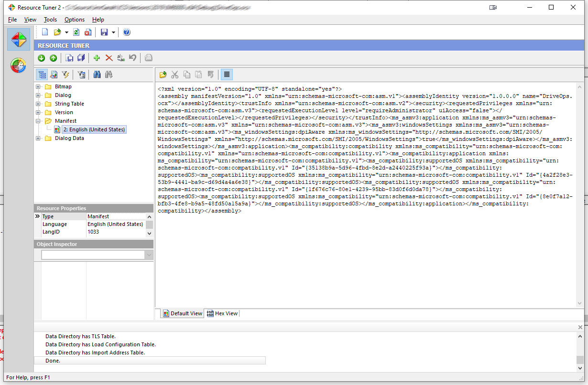The height and width of the screenshot is (385, 588).
Task: Select the Version folder
Action: pyautogui.click(x=64, y=112)
